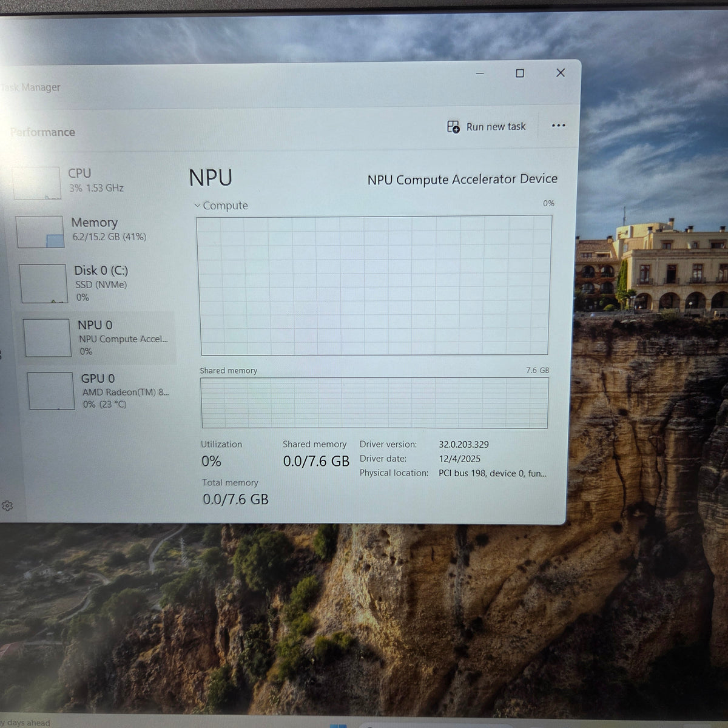Click the run new task icon

pyautogui.click(x=453, y=127)
